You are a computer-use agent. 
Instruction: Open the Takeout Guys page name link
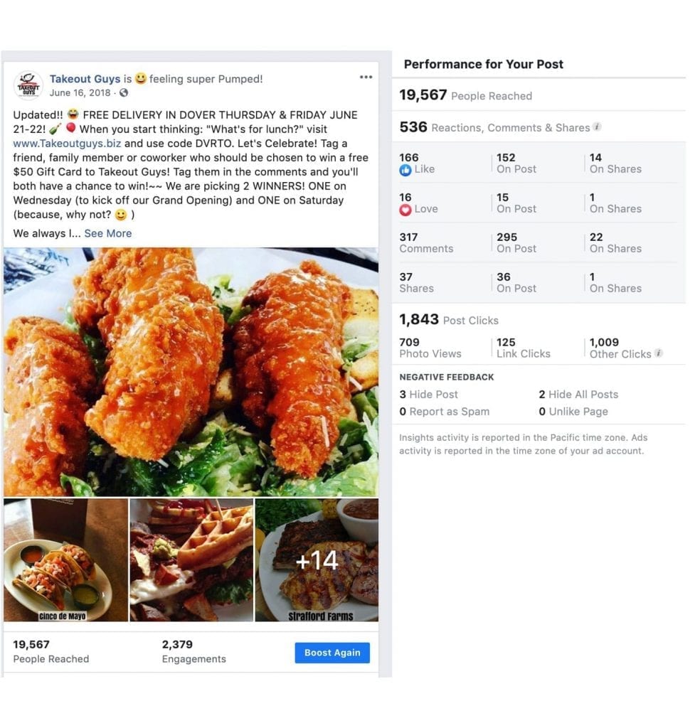click(x=85, y=79)
